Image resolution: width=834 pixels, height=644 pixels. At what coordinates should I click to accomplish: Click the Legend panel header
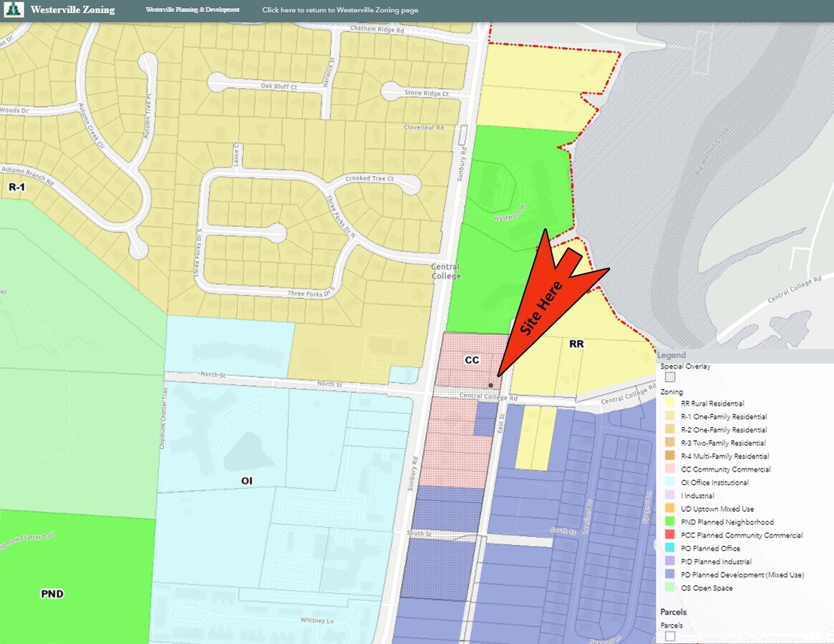pyautogui.click(x=672, y=355)
